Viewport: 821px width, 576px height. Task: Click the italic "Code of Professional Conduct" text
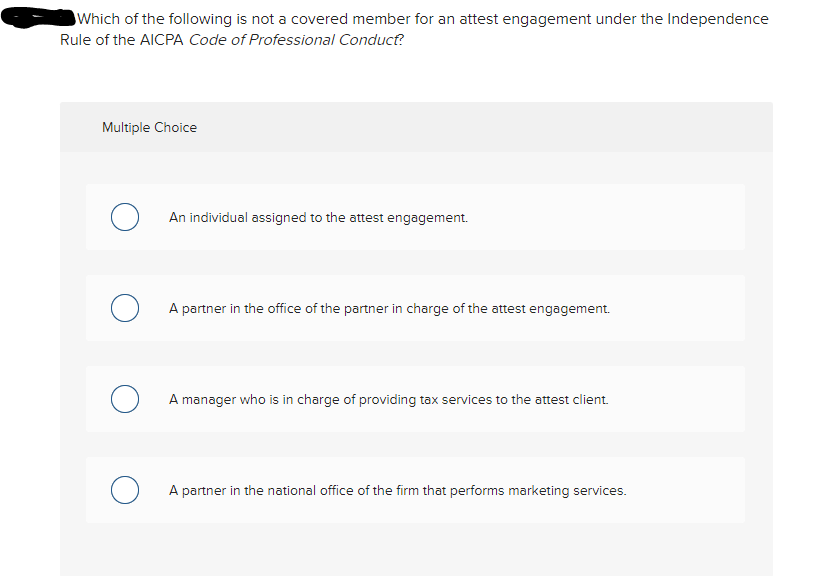tap(296, 41)
